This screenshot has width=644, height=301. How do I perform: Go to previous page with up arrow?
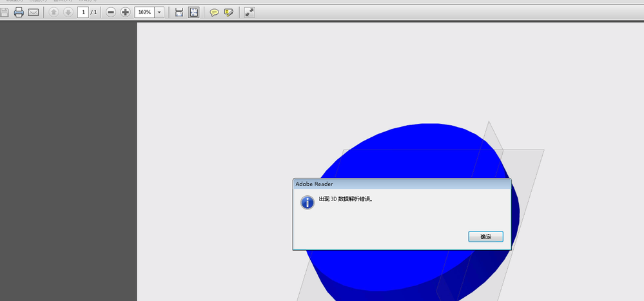pos(54,12)
